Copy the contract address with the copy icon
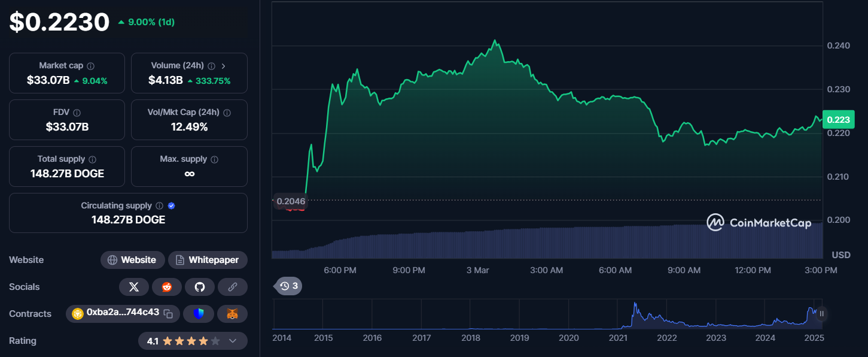This screenshot has height=357, width=868. click(169, 313)
